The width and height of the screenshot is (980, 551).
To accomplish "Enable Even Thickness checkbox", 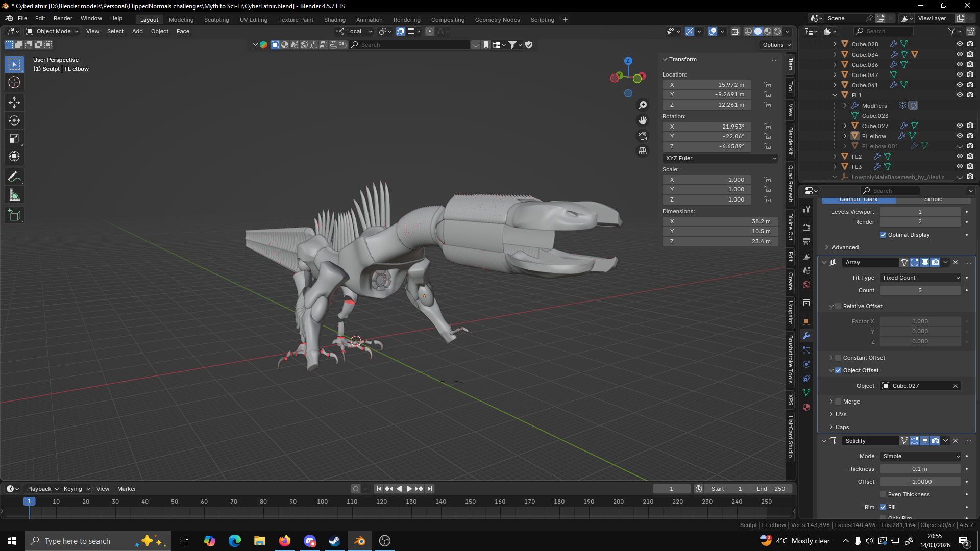I will (x=883, y=494).
